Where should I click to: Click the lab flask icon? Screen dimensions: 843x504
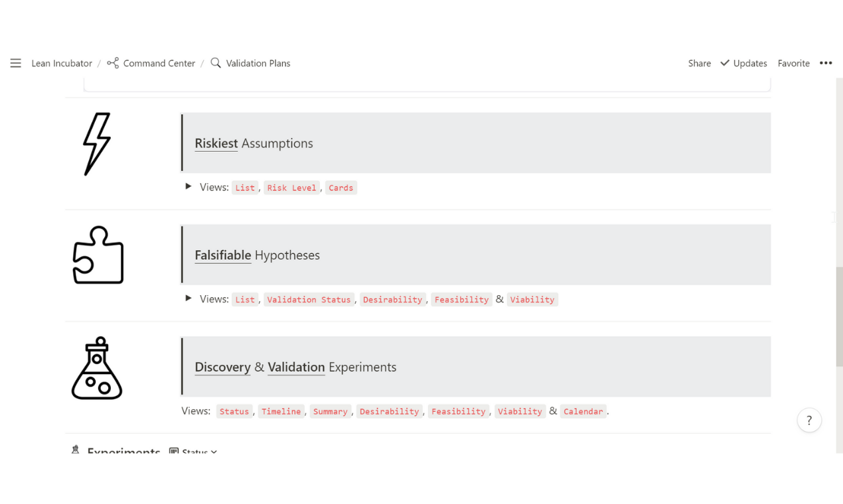click(x=97, y=368)
